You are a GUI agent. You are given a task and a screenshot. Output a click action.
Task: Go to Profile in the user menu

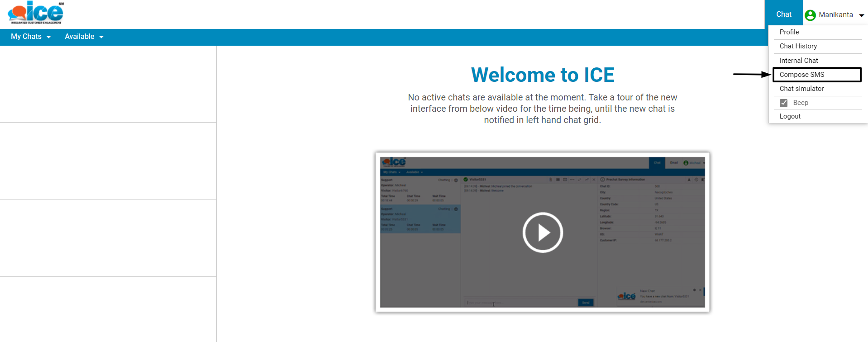[x=789, y=32]
